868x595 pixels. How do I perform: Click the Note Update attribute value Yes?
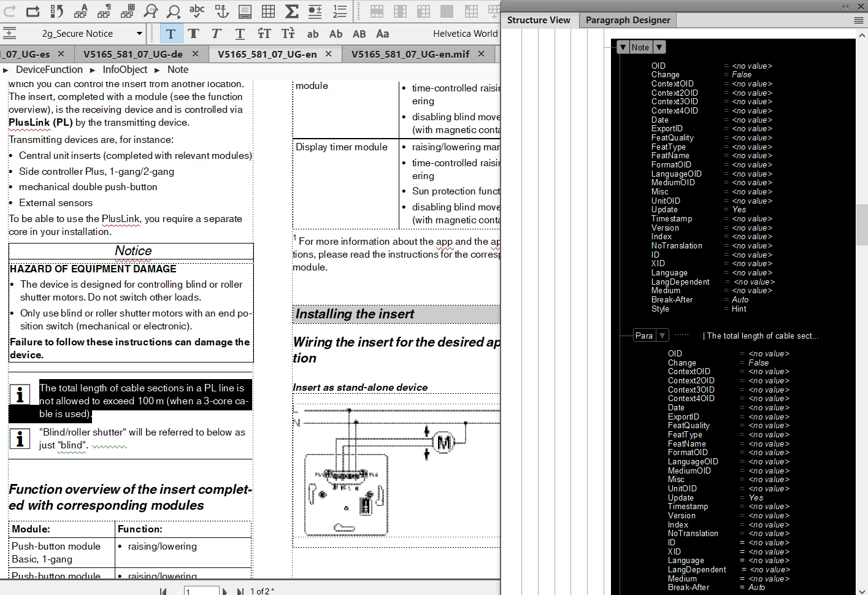(x=739, y=210)
